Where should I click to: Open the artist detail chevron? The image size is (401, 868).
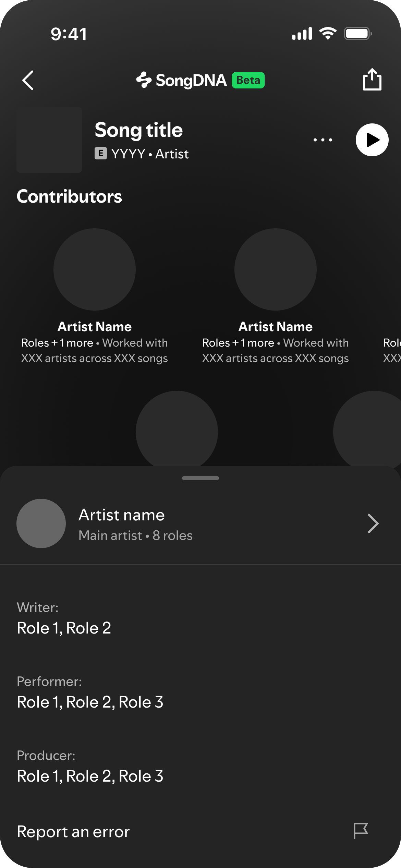pos(373,523)
